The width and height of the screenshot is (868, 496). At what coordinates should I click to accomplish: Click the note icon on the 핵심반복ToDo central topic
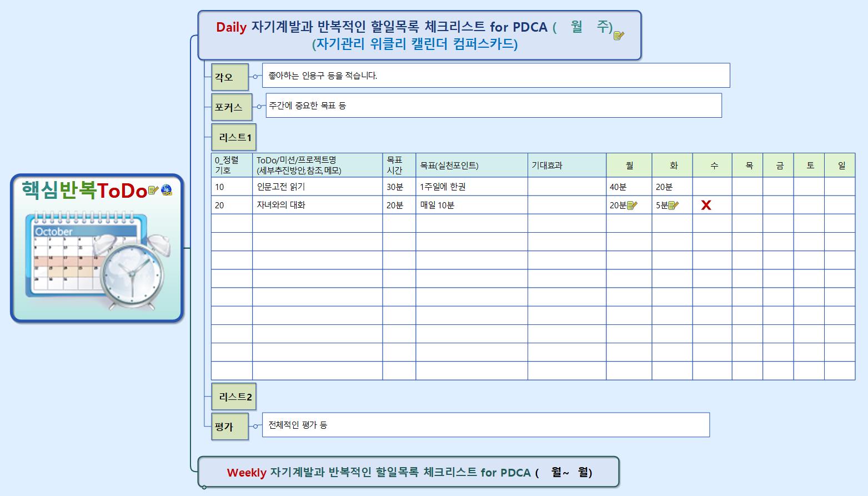[x=153, y=191]
